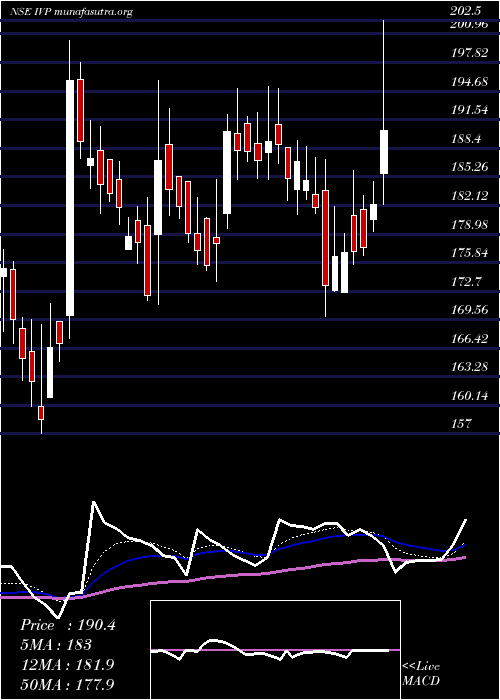
Task: Click the 182.12 price axis label
Action: tap(469, 196)
